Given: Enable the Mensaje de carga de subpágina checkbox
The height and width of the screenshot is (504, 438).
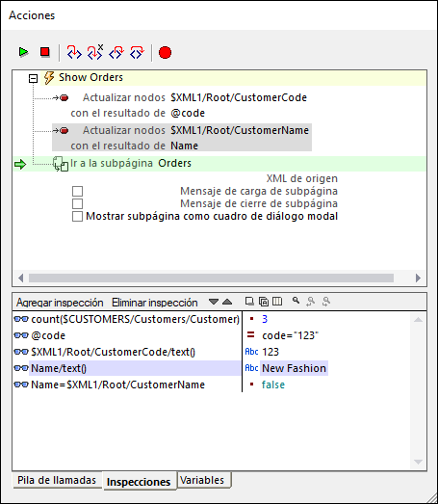Looking at the screenshot, I should pos(77,191).
